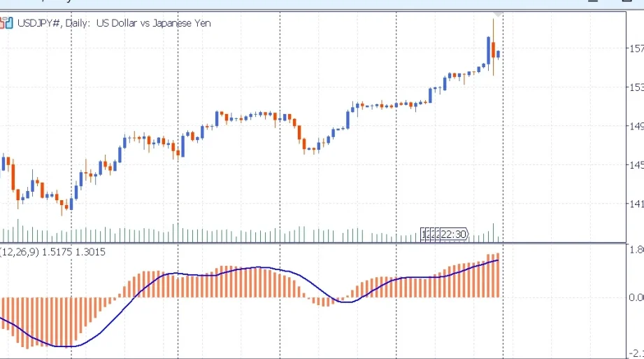Screen dimensions: 644x359
Task: Click the 145 price scale label
Action: tap(635, 165)
